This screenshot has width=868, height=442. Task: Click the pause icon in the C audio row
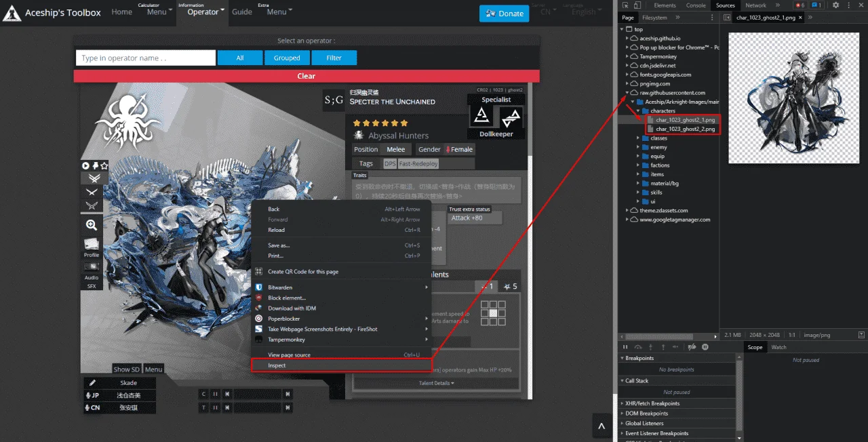(x=215, y=394)
